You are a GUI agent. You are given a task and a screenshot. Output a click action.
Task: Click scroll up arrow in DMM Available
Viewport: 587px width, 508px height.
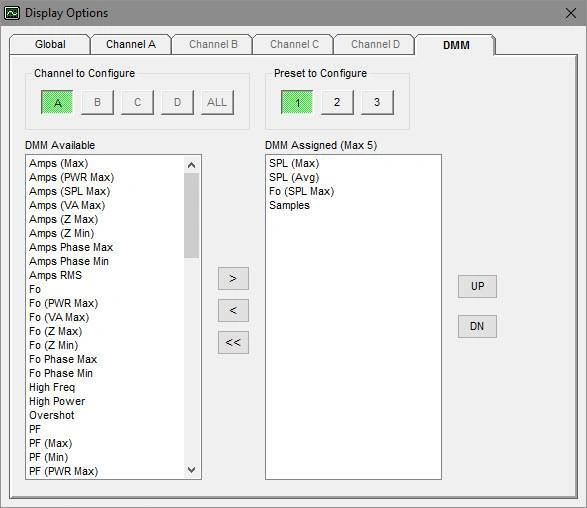point(191,165)
